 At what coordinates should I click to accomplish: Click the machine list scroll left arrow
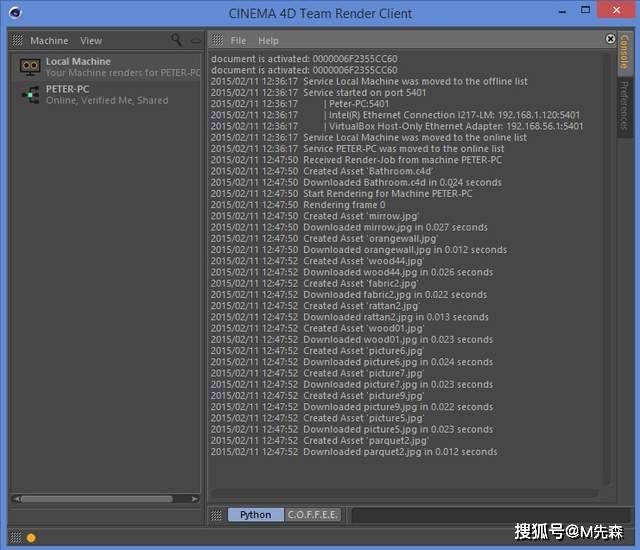click(x=16, y=499)
